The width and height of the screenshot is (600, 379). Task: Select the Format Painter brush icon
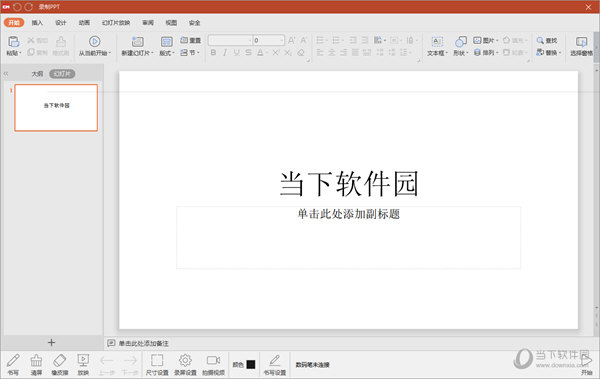[61, 41]
